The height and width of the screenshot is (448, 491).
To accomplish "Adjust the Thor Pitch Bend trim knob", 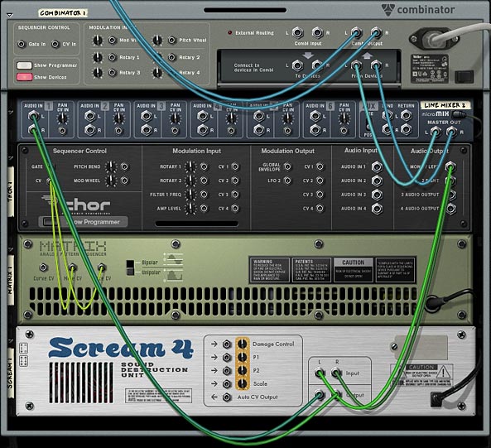I will pyautogui.click(x=111, y=167).
